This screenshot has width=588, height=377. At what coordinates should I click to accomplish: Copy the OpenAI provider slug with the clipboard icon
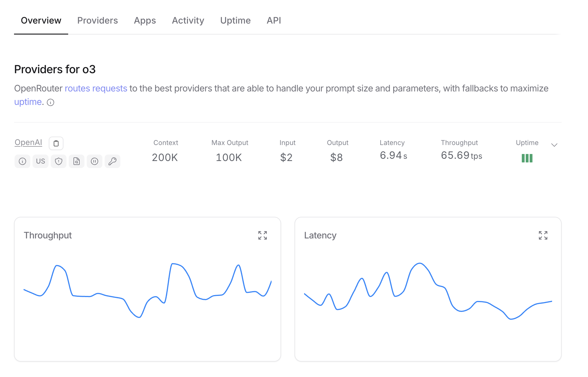coord(56,143)
